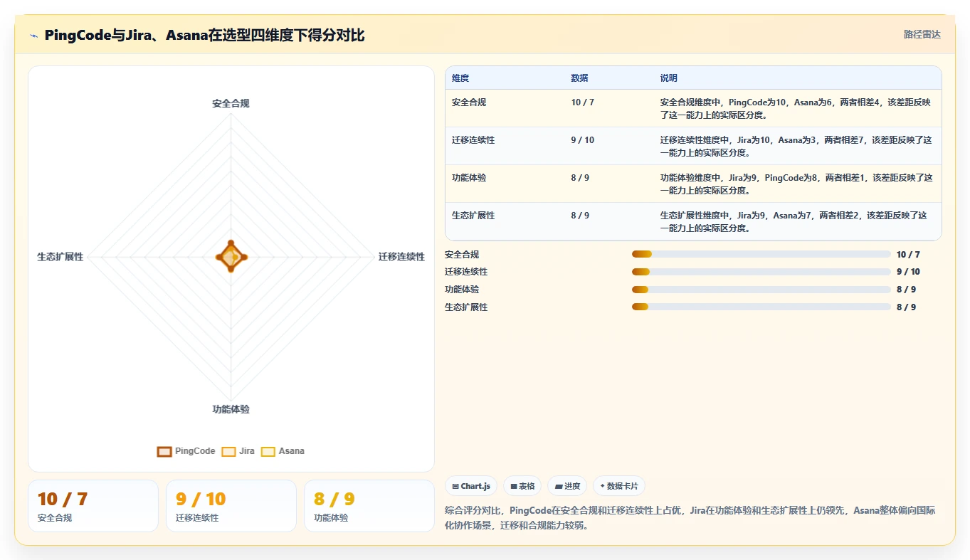Click the 安全合规 progress bar

[x=761, y=254]
